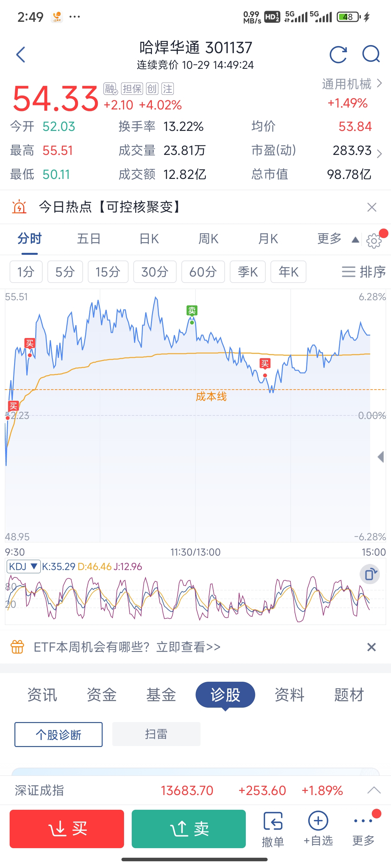Open the search magnifier icon
The height and width of the screenshot is (868, 391).
click(371, 54)
